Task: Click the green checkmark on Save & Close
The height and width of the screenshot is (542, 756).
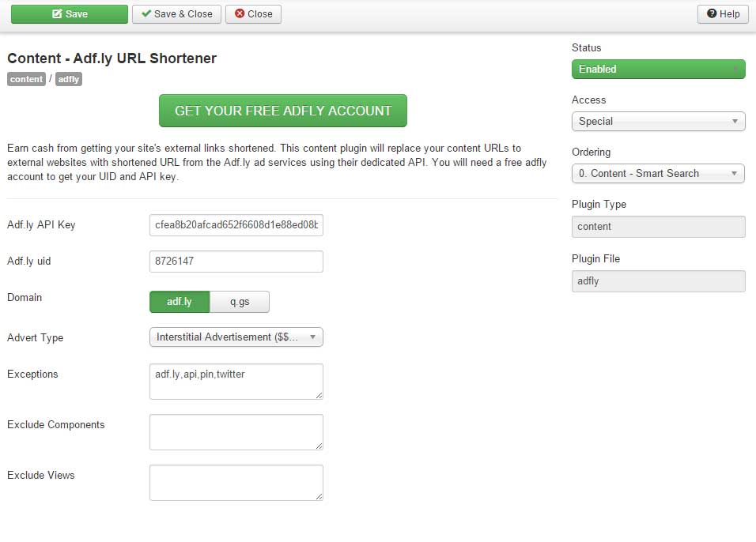Action: [x=146, y=13]
